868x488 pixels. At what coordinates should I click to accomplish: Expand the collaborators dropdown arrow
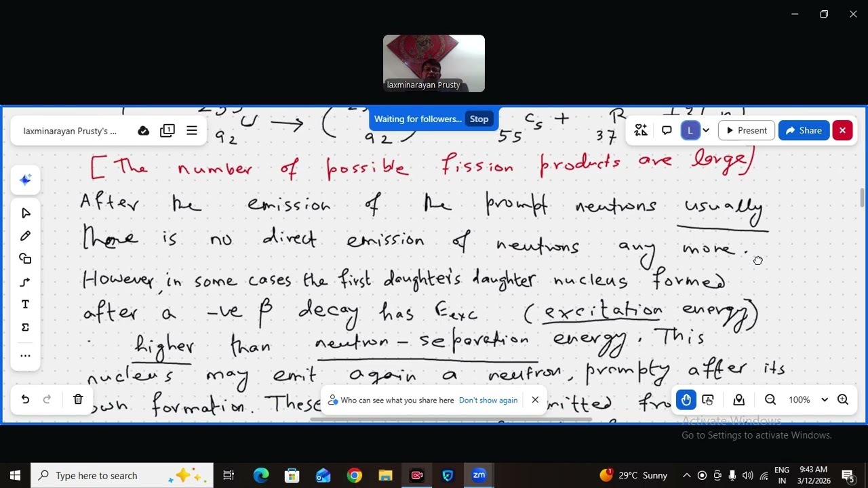(706, 130)
